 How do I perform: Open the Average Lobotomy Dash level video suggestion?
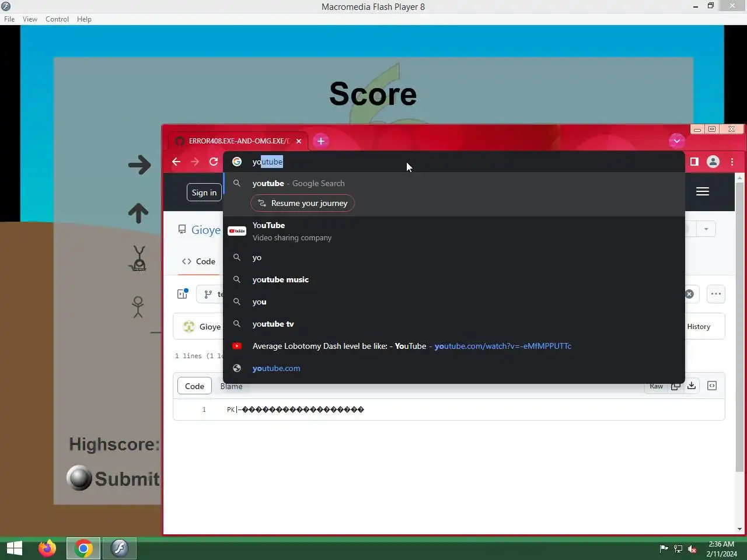(454, 346)
